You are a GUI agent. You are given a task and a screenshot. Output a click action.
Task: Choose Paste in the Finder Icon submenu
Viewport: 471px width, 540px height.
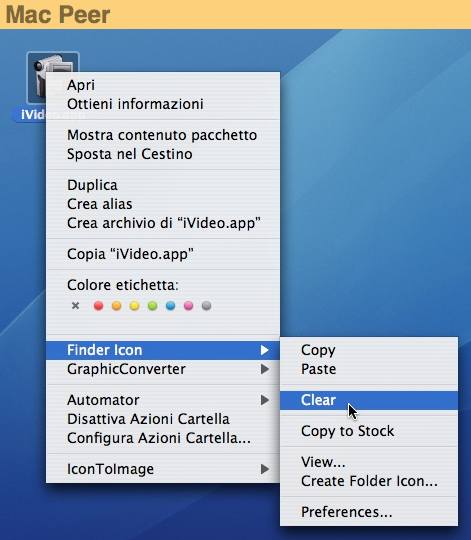(369, 369)
